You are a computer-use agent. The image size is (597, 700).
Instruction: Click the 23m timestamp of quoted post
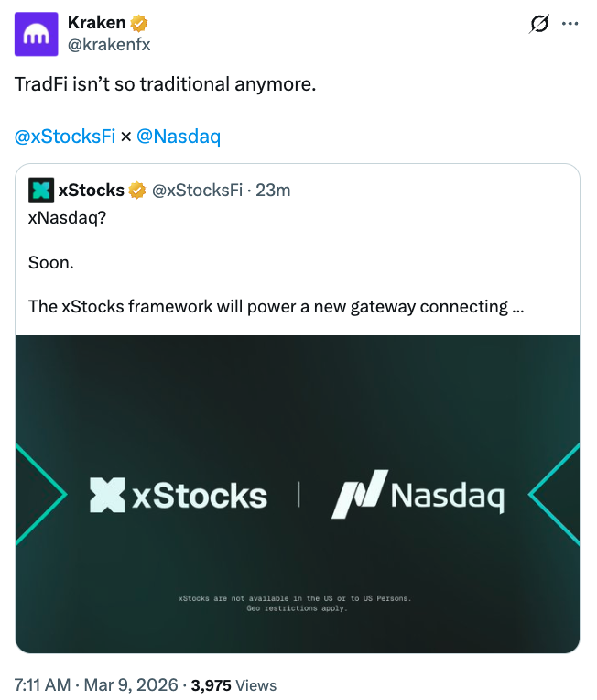[x=273, y=190]
